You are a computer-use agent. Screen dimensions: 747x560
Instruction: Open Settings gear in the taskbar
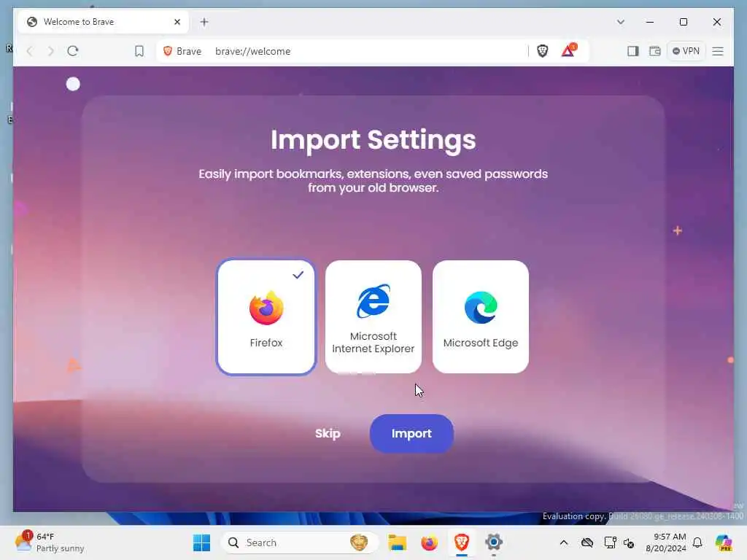tap(494, 542)
